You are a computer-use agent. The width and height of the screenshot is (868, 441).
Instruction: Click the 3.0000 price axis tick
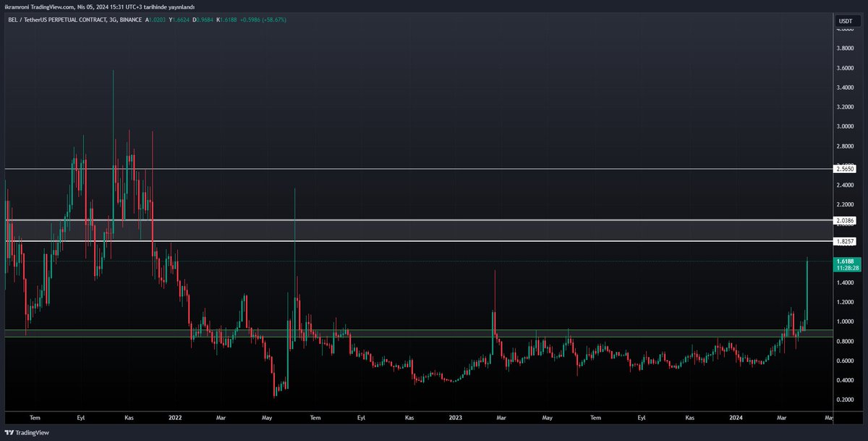point(845,126)
